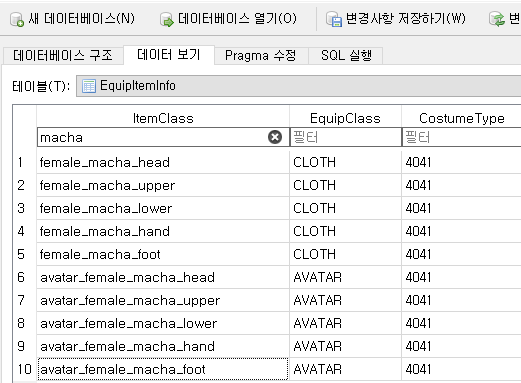Open the SQL 실행 tab
521x383 pixels.
[x=346, y=55]
